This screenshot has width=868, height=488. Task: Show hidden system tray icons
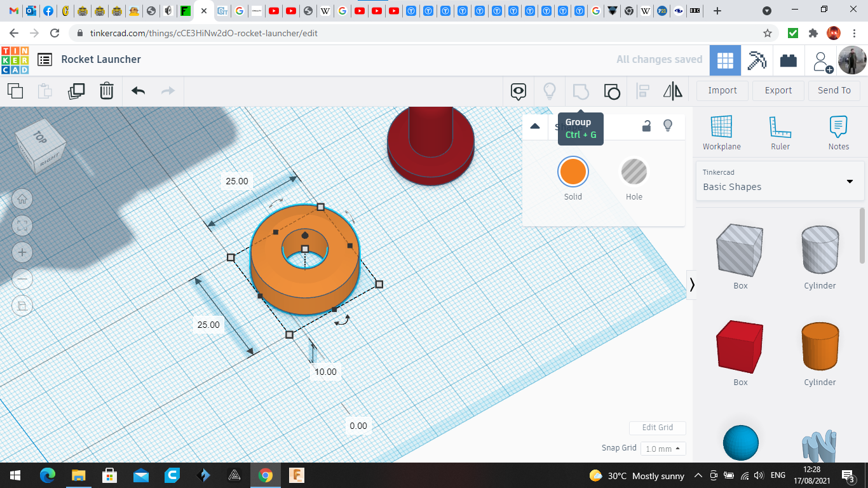[x=698, y=475]
